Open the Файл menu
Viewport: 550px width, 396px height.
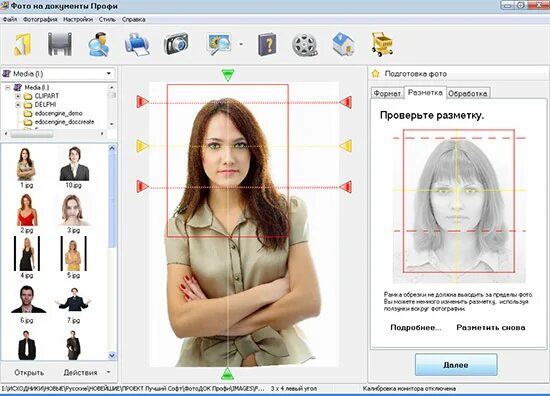pos(10,19)
